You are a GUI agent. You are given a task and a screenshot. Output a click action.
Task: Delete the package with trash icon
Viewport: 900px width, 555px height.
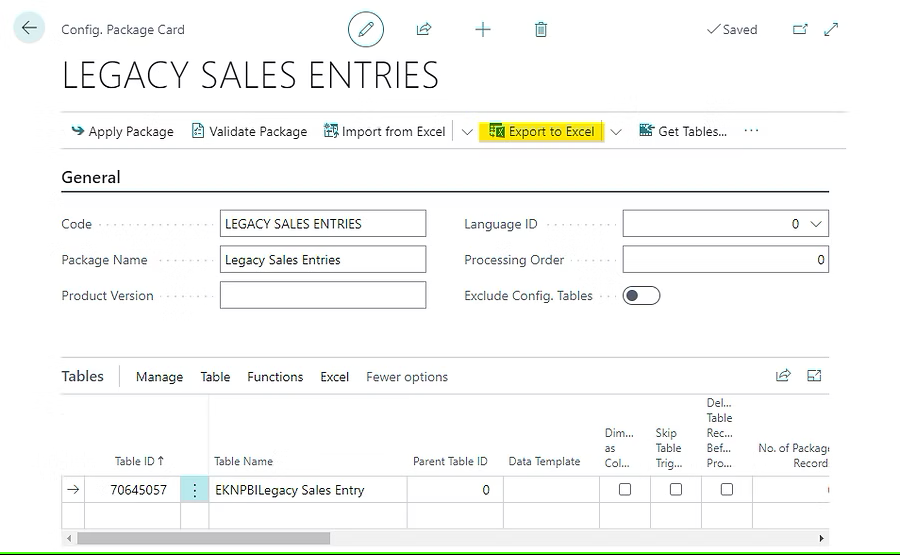tap(541, 29)
